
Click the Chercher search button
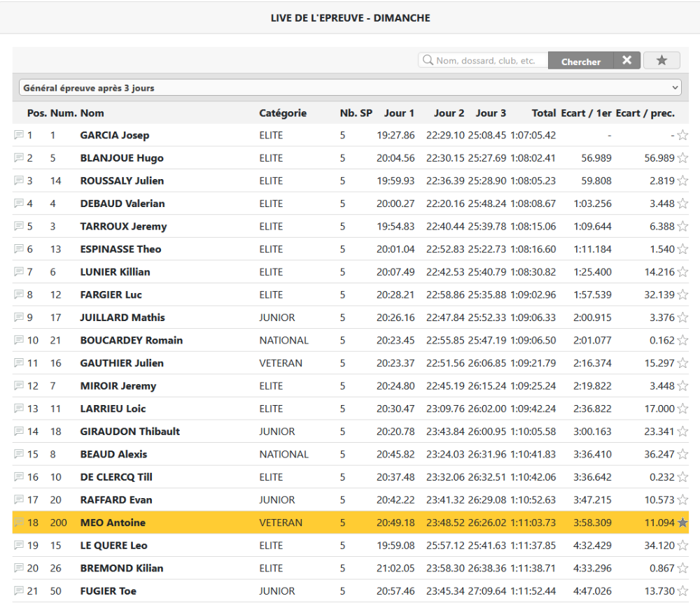581,62
